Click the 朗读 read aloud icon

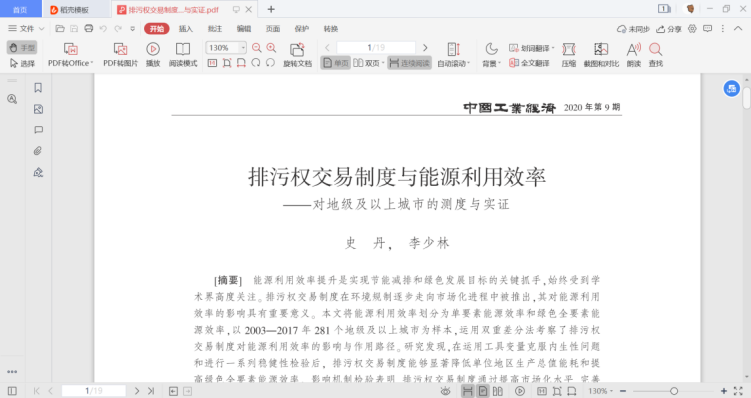click(634, 49)
